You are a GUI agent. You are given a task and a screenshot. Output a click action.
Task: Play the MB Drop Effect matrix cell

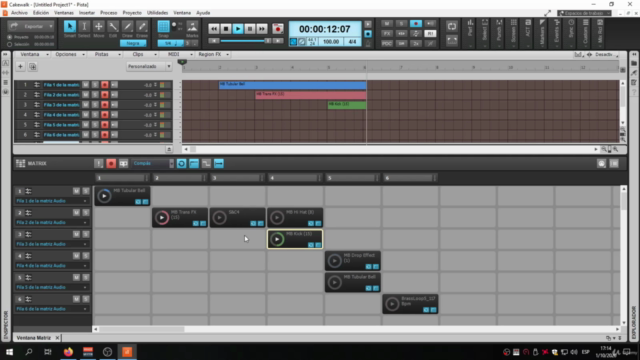point(334,261)
